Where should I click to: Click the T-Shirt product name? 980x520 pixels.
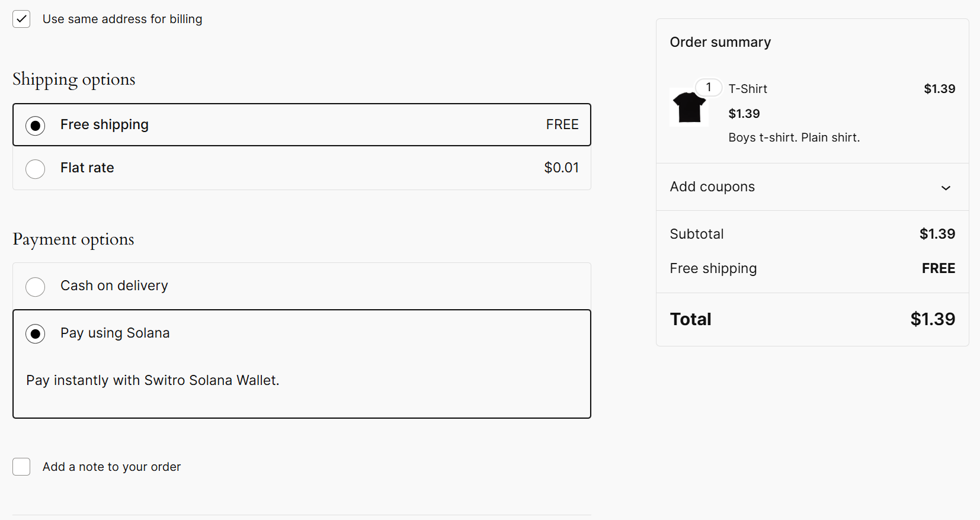(x=748, y=89)
